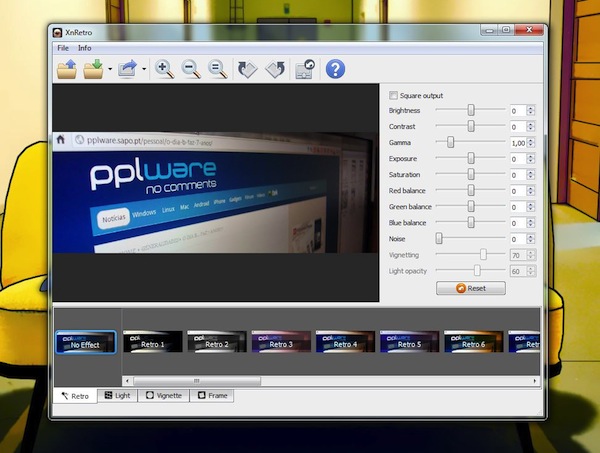Click the effects scrollbar right arrow
This screenshot has height=453, width=600.
535,381
